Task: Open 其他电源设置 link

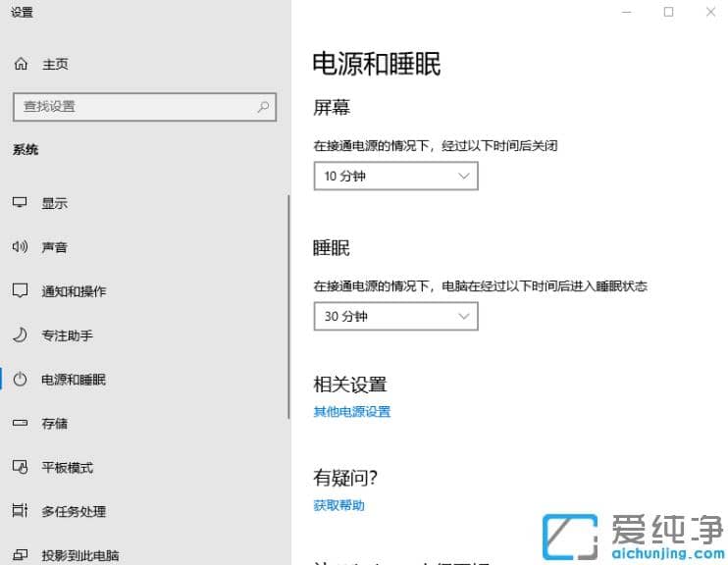Action: pos(351,412)
